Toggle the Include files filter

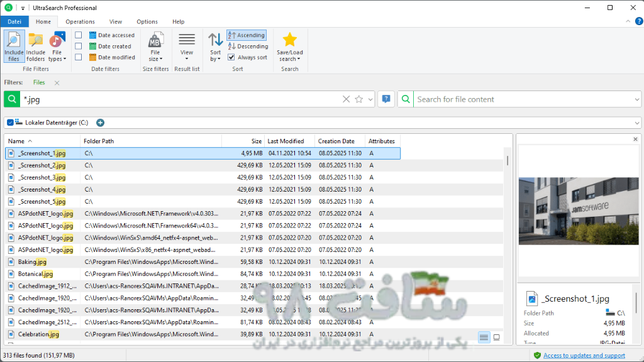point(14,46)
